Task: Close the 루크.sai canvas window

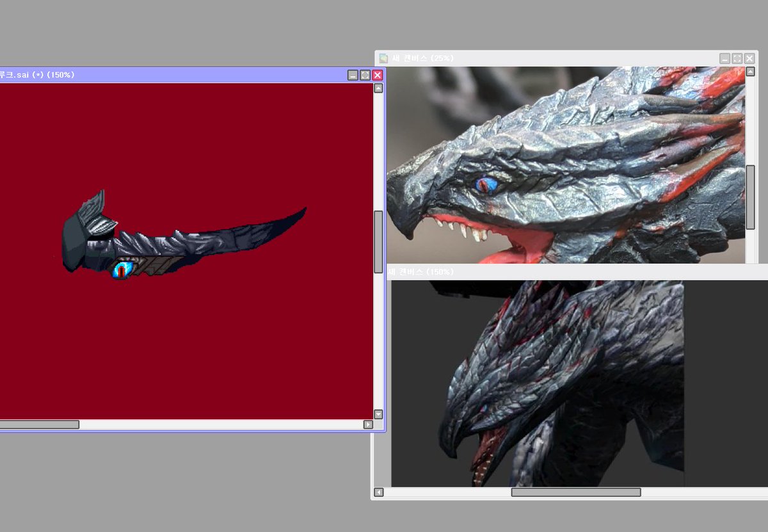Action: 377,75
